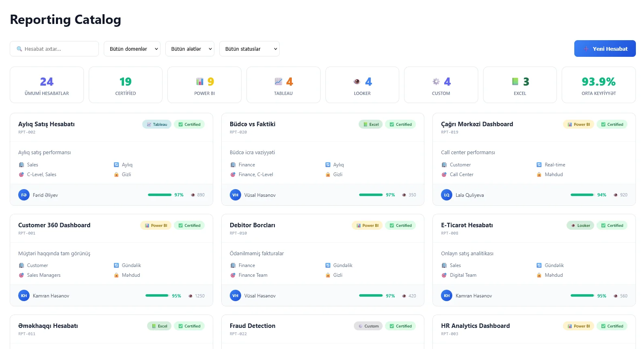Click VH avatar on Büdcə vs Faktiki card
This screenshot has width=644, height=349.
[x=235, y=195]
